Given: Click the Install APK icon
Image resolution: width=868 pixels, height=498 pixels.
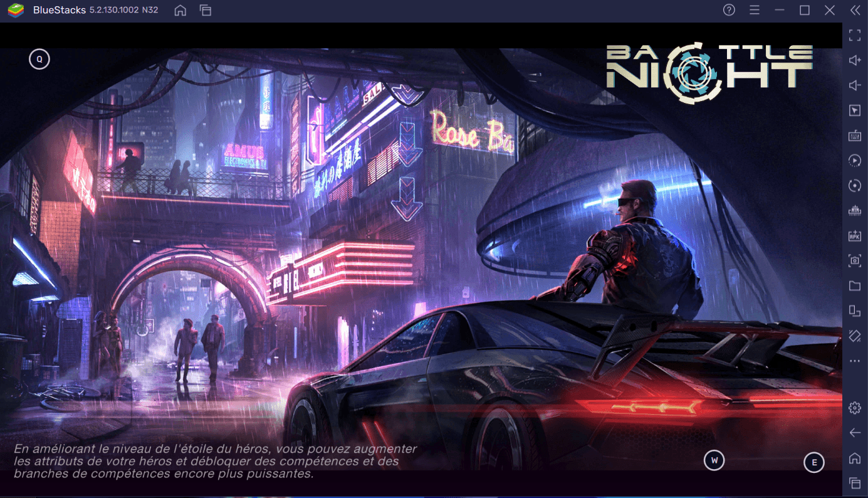Looking at the screenshot, I should click(x=855, y=236).
